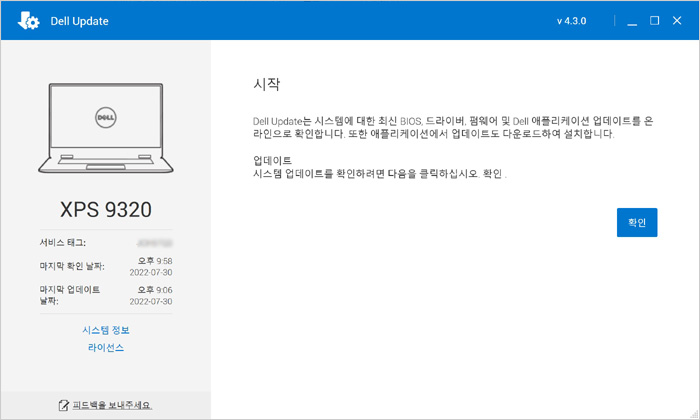The image size is (700, 420).
Task: Click the blue 확인 button
Action: pyautogui.click(x=637, y=222)
